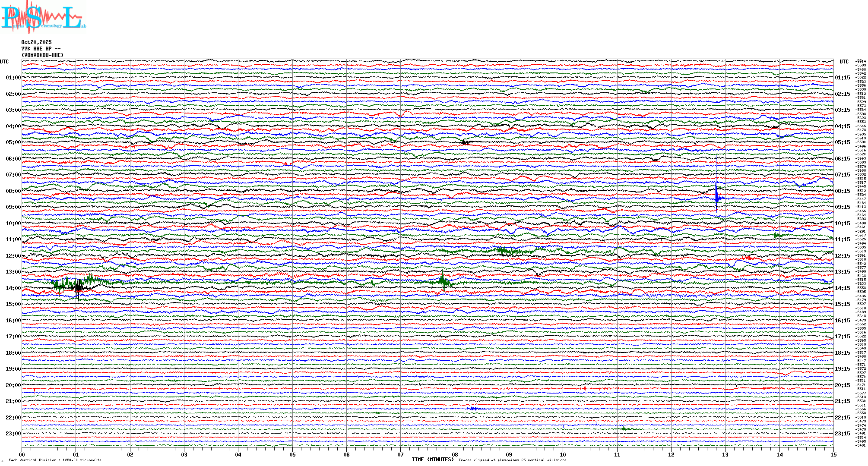Click the (VOMVOKOU-HHE) station name
This screenshot has height=466, width=868.
tap(43, 55)
